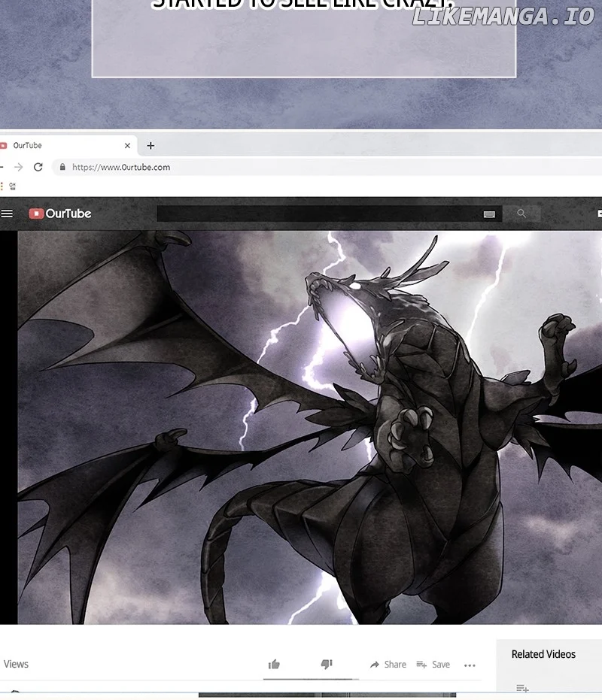Open a new browser tab
The height and width of the screenshot is (700, 602).
tap(150, 146)
